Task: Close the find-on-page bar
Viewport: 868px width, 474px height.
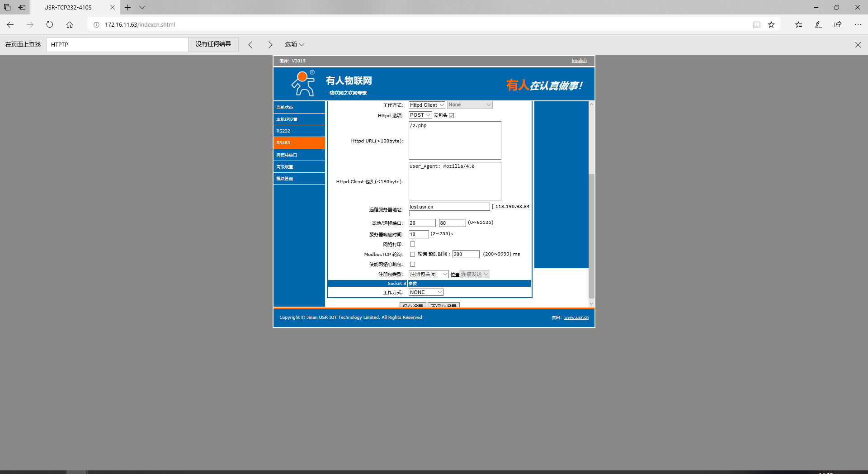Action: pyautogui.click(x=858, y=44)
